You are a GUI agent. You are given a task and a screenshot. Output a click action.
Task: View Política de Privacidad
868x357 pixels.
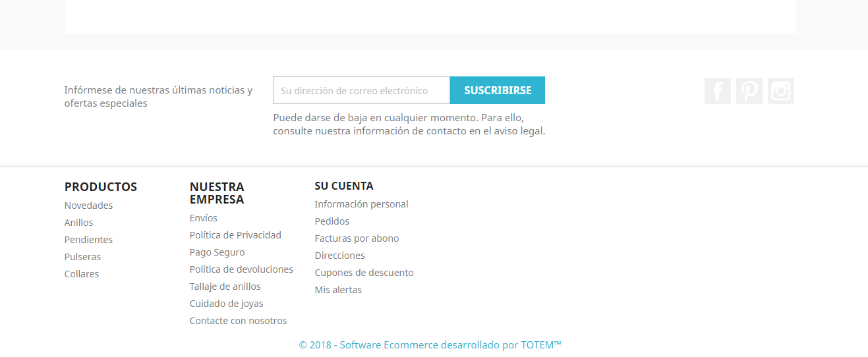[235, 235]
